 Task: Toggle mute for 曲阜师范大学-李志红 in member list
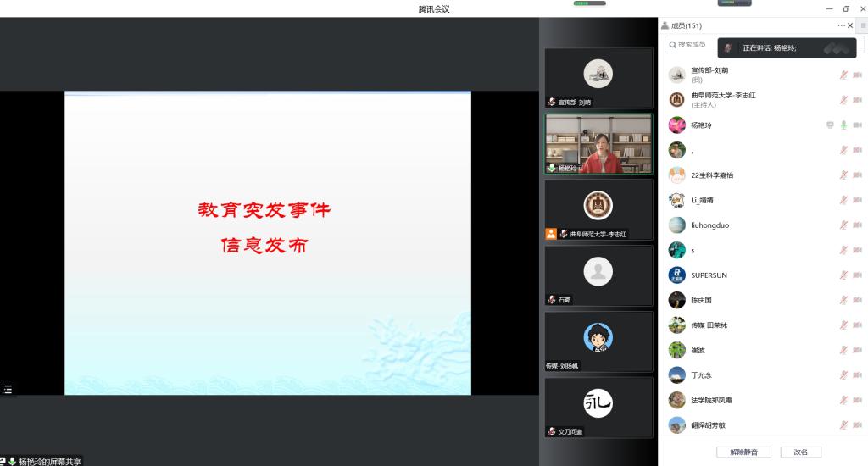coord(843,100)
